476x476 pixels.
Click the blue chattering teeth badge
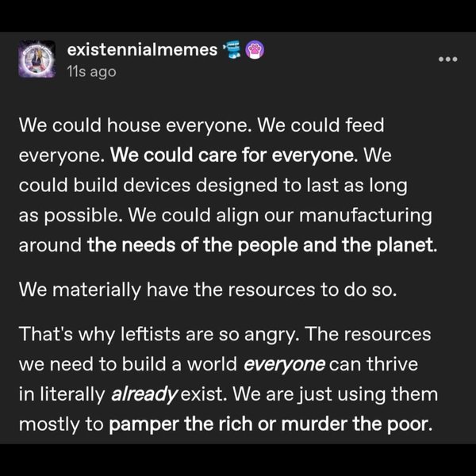[232, 49]
